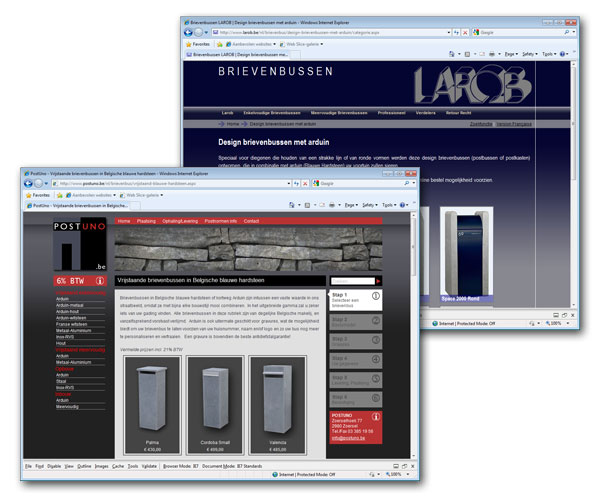Click Print icon in LAROB window command bar

tap(492, 54)
